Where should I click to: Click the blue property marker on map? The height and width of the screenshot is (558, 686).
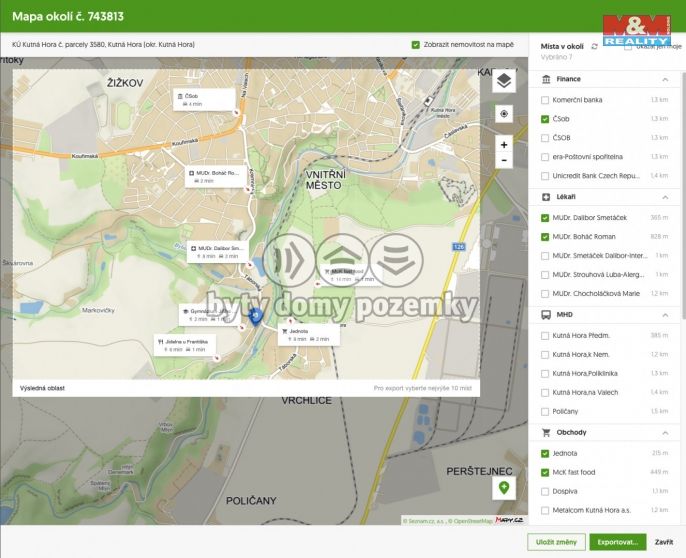[x=254, y=317]
